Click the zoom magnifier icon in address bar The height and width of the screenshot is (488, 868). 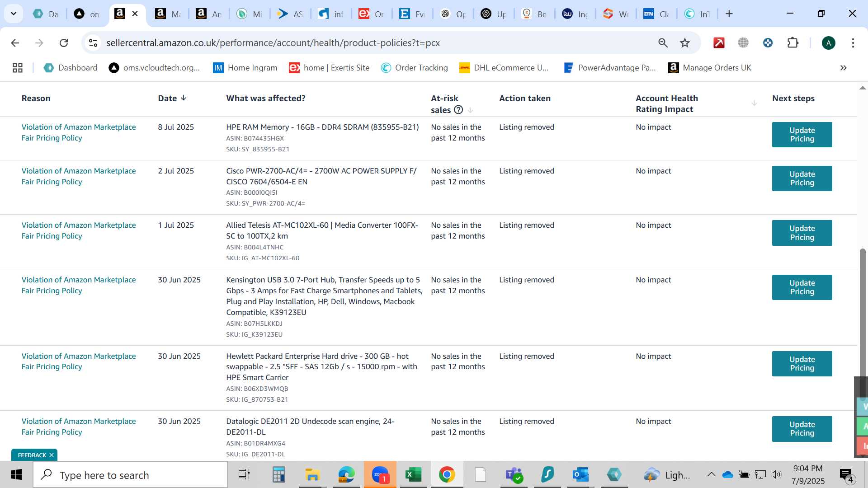click(663, 43)
